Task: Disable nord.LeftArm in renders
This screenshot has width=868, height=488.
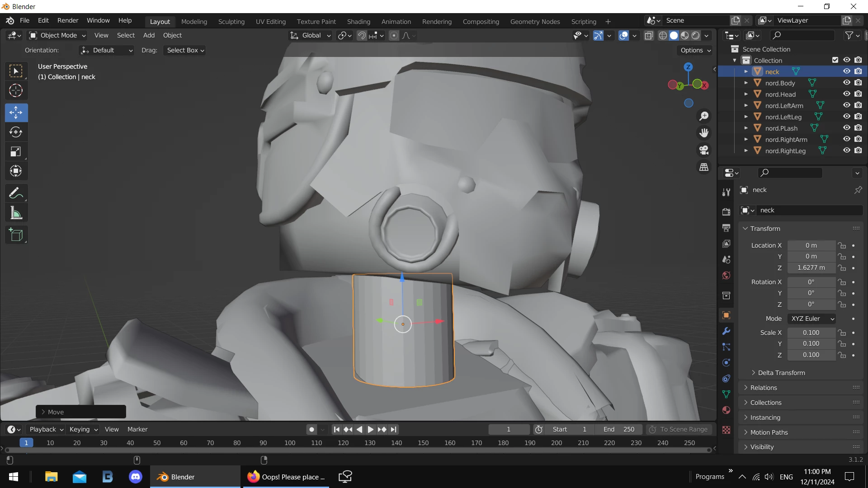Action: pyautogui.click(x=858, y=105)
